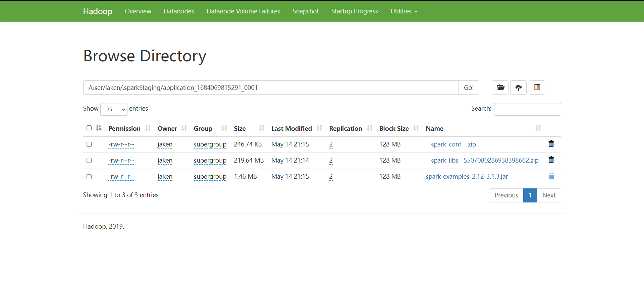Open the __spark_libs__ zip file link
Screen dimensions: 644x299
(x=482, y=160)
